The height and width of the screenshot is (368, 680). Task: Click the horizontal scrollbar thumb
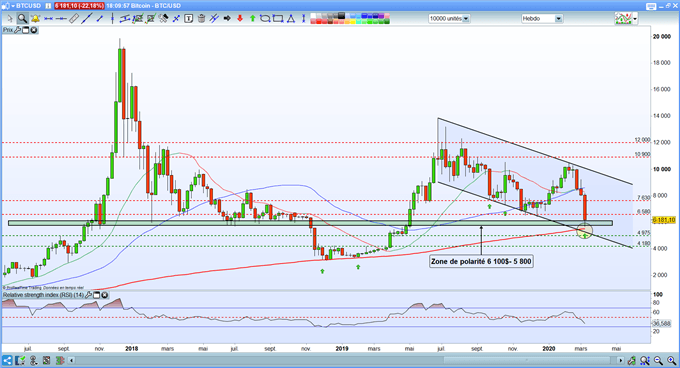(527, 360)
